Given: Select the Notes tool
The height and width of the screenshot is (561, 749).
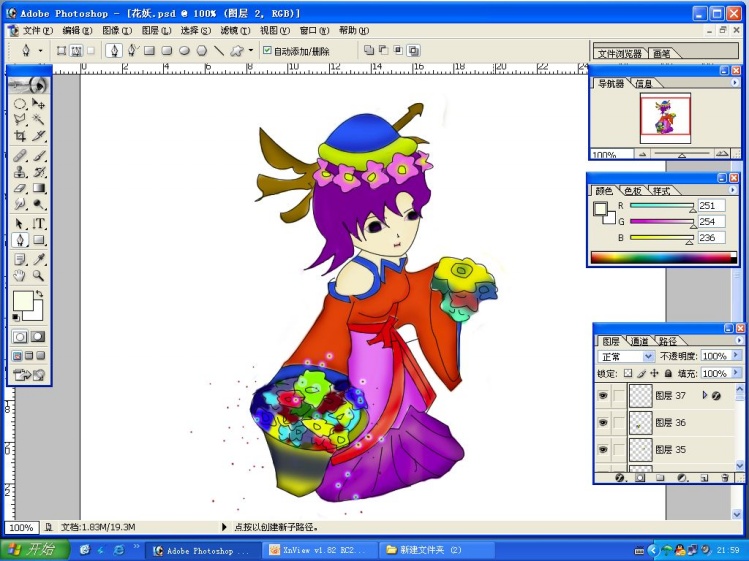Looking at the screenshot, I should [20, 259].
